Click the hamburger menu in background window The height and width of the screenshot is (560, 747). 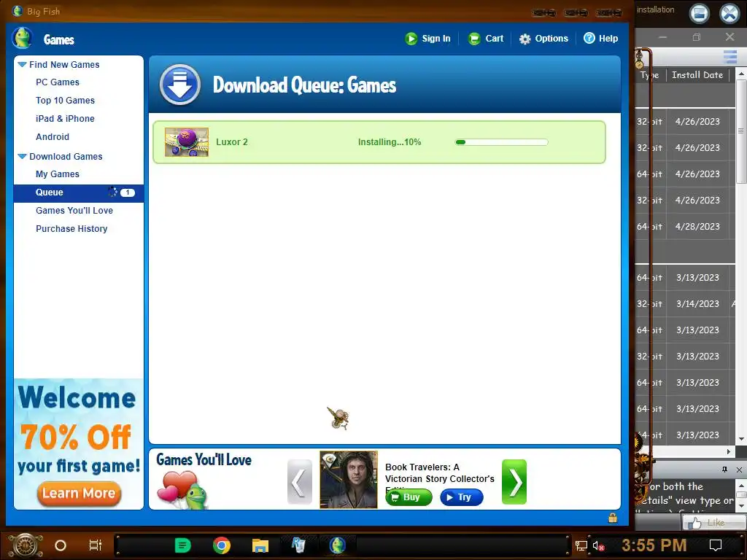coord(730,57)
